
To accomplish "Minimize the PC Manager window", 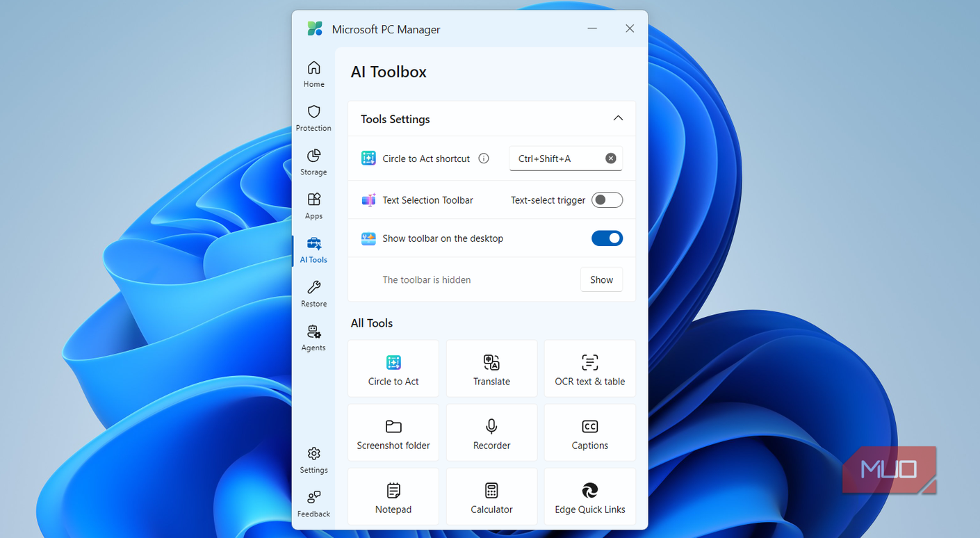I will (x=592, y=28).
